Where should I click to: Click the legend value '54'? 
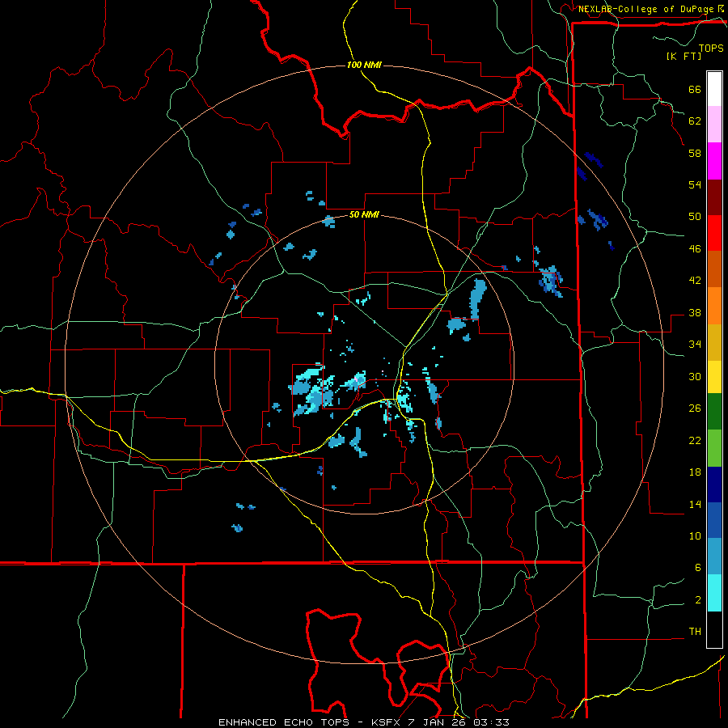coord(695,184)
